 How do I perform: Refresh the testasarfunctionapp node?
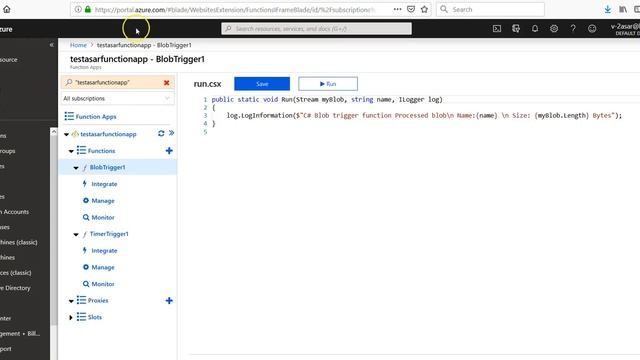click(161, 133)
